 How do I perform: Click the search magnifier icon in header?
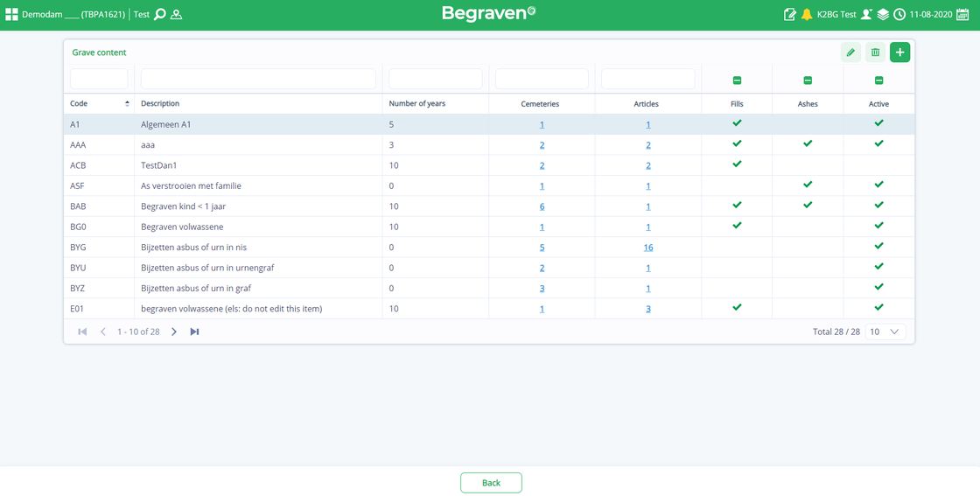(x=160, y=14)
